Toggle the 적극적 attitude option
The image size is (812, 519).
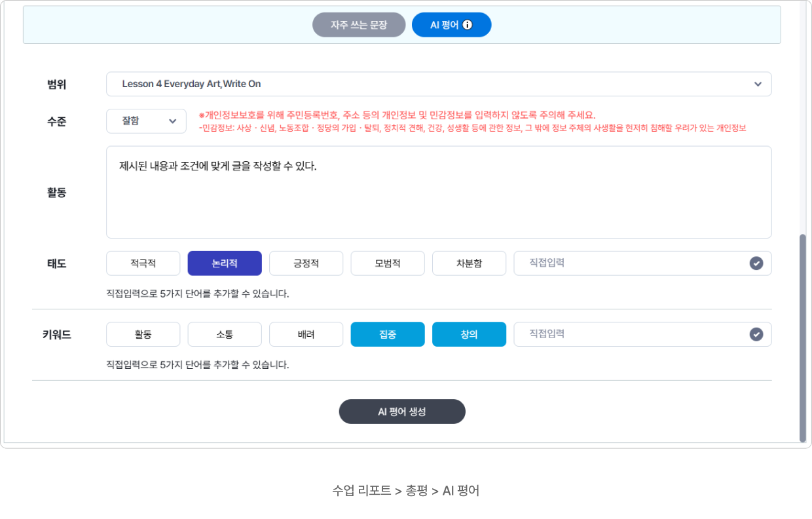coord(143,263)
